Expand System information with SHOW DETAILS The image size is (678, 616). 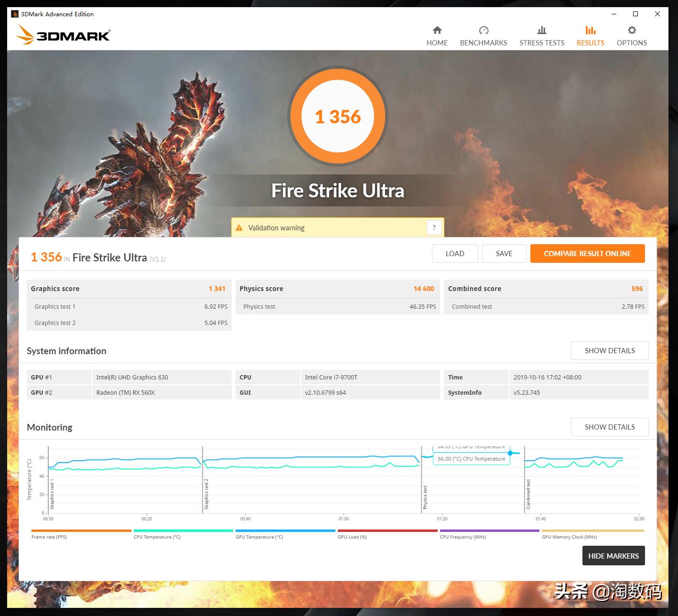pos(609,350)
